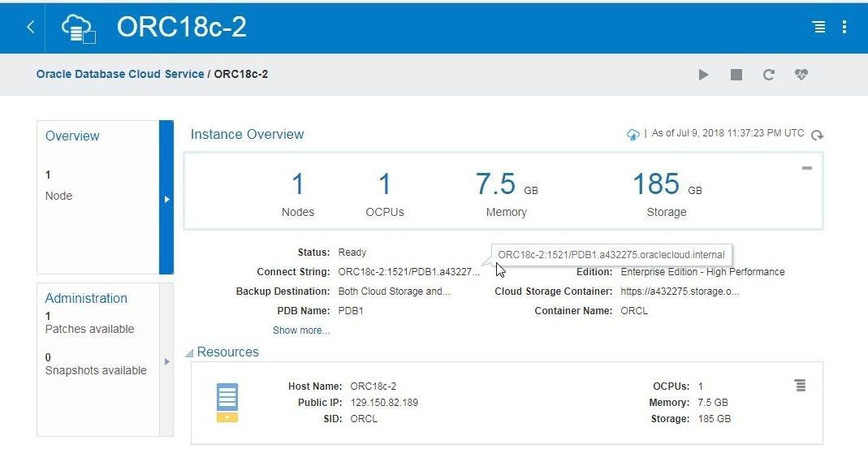Click the connect string tooltip text
868x462 pixels.
(x=611, y=254)
